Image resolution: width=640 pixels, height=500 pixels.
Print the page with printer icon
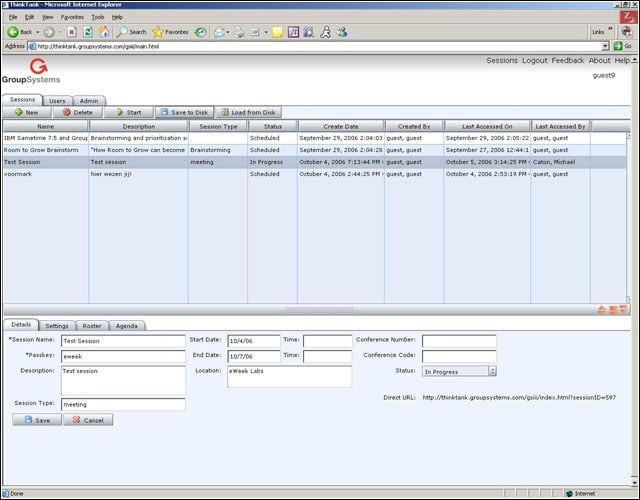coord(239,32)
